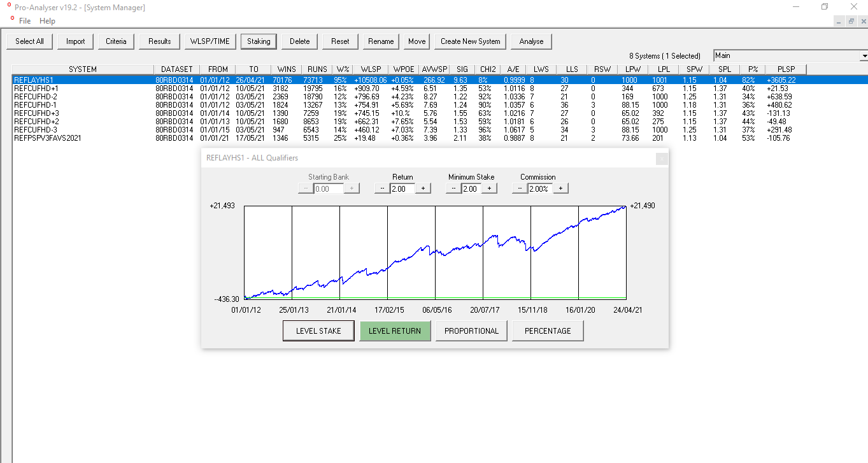Choose the PERCENTAGE staking mode
The width and height of the screenshot is (868, 463).
coord(548,331)
